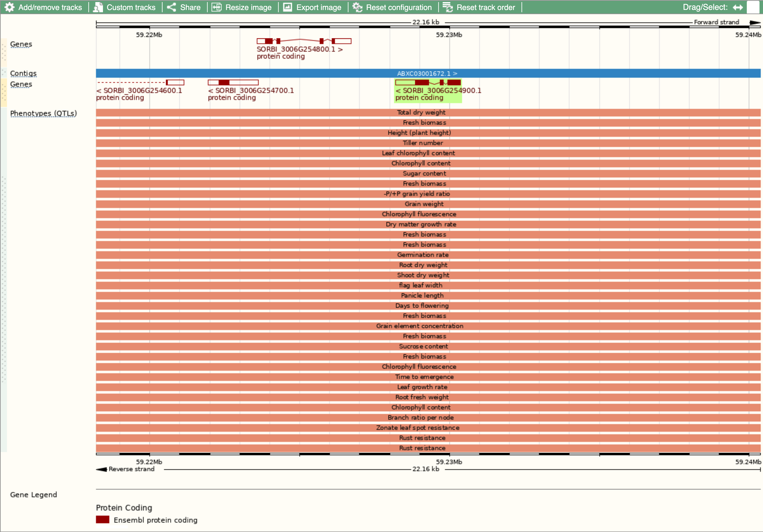Click the Root fresh weight QTL bar

click(x=428, y=397)
